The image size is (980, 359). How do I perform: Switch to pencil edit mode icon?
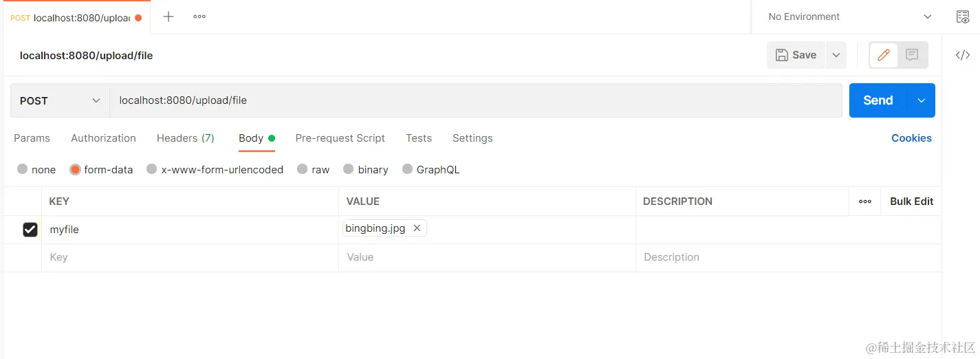884,55
